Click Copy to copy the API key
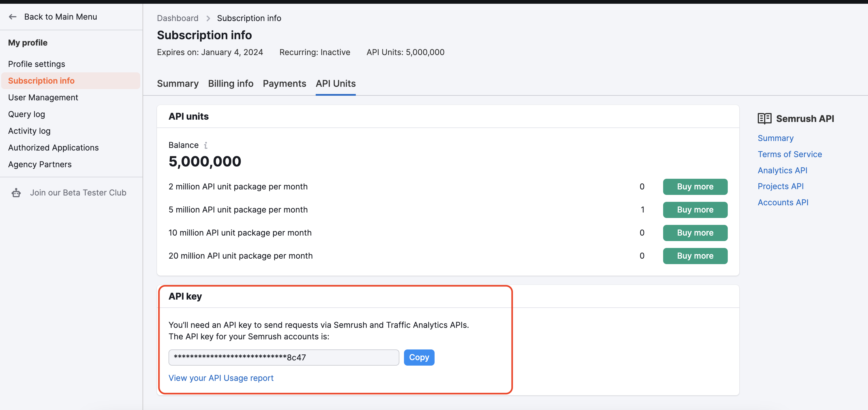 click(419, 357)
